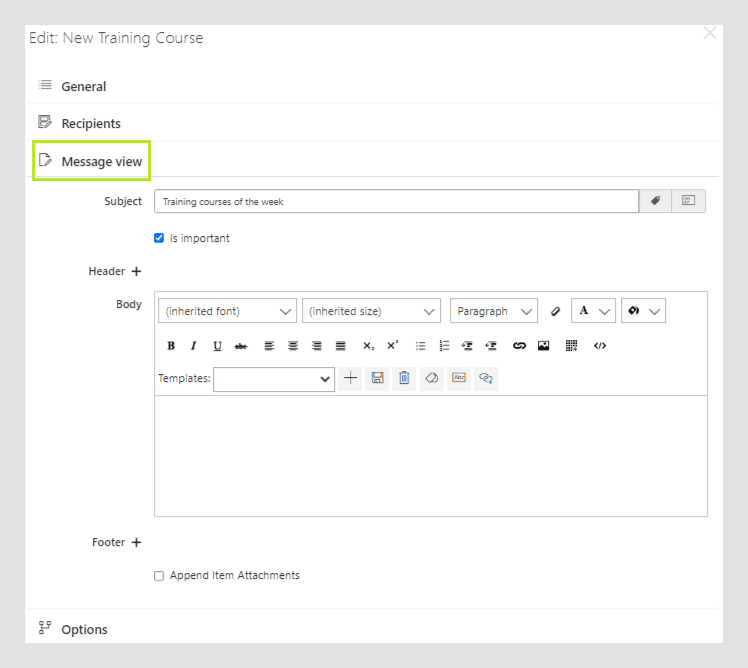This screenshot has height=668, width=748.
Task: Open the Recipients section
Action: (x=373, y=123)
